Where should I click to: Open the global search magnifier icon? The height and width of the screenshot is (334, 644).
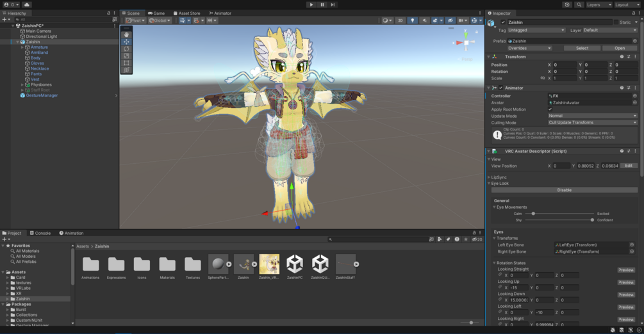point(579,4)
